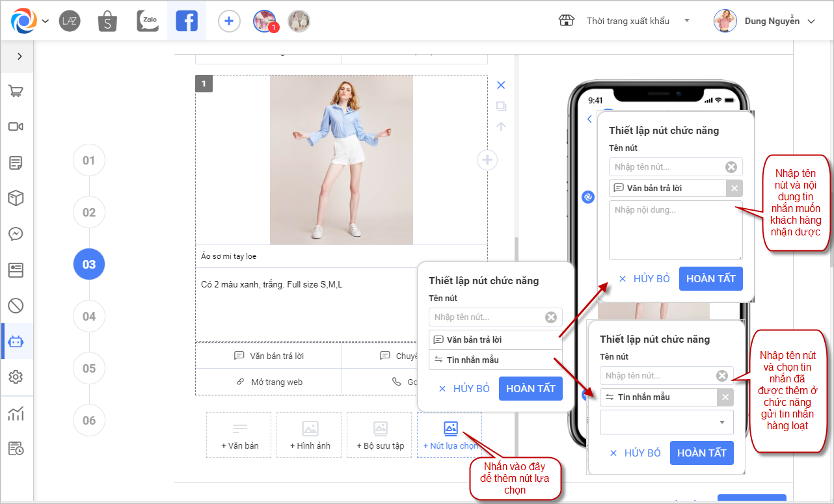Go to step 01
This screenshot has width=834, height=504.
[89, 161]
